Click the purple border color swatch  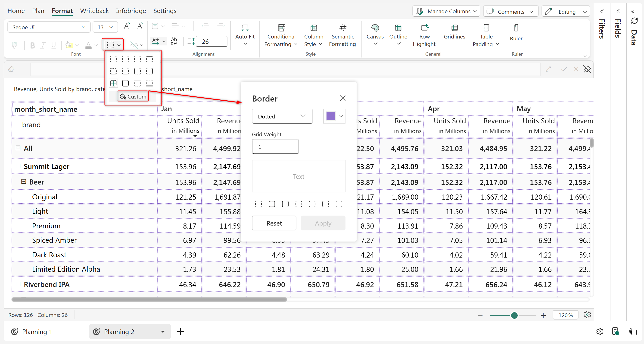[x=330, y=116]
